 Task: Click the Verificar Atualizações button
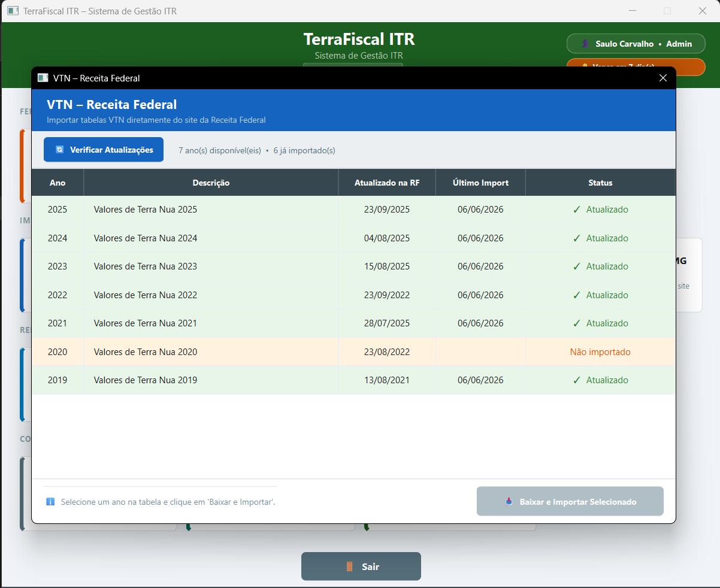tap(104, 150)
